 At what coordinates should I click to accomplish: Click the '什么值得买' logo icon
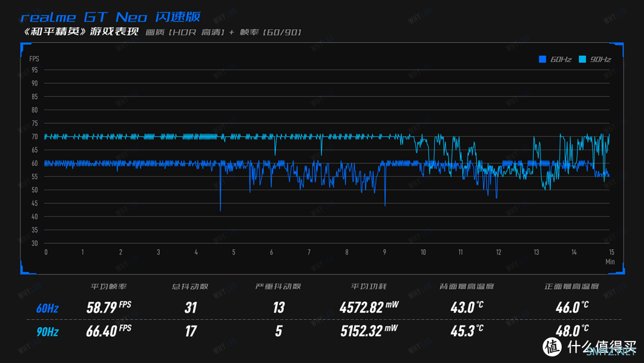552,347
